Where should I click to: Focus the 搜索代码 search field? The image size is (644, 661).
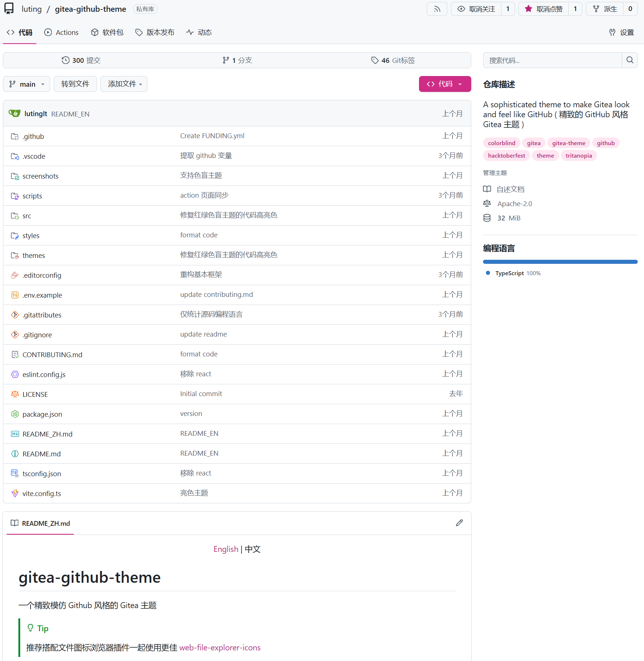tap(552, 60)
